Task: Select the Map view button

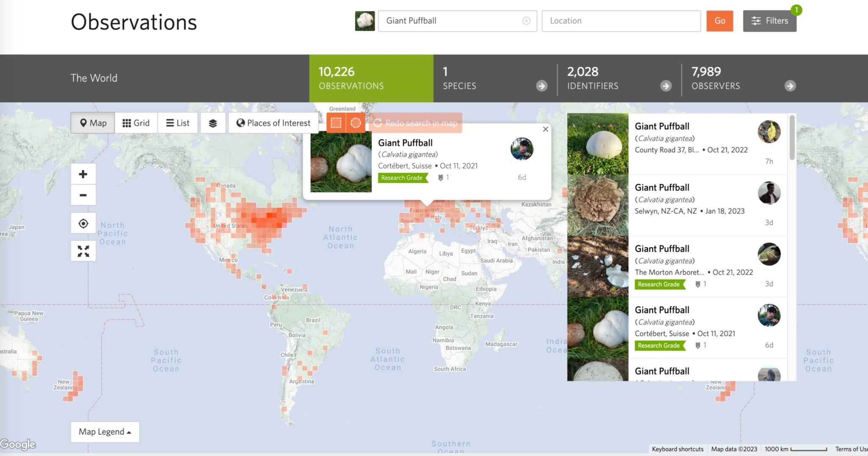Action: tap(93, 123)
